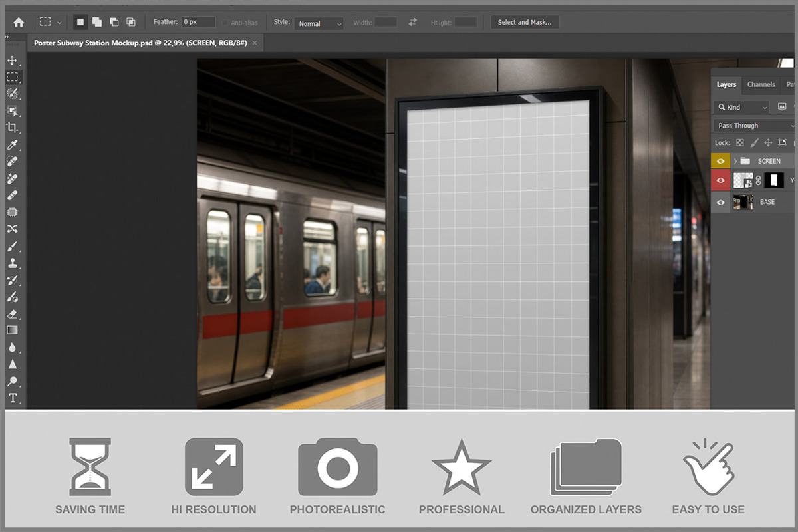Choose Add to Selection mode
The width and height of the screenshot is (798, 532).
pos(97,22)
